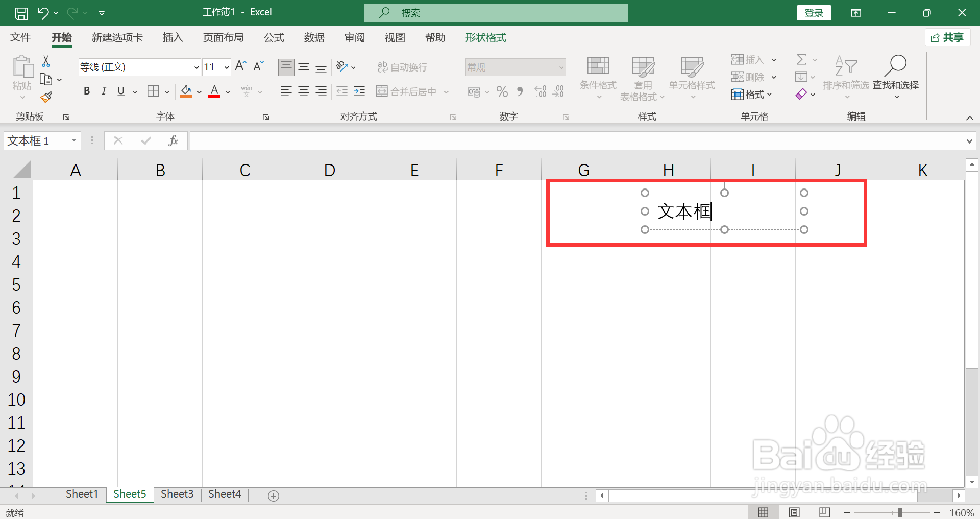
Task: Toggle Bold formatting
Action: point(87,91)
